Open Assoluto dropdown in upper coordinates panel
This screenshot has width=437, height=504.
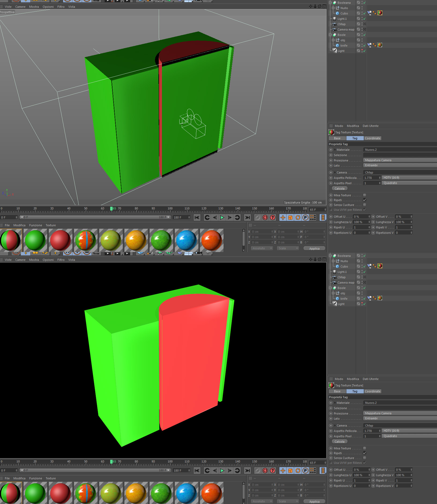click(x=262, y=248)
